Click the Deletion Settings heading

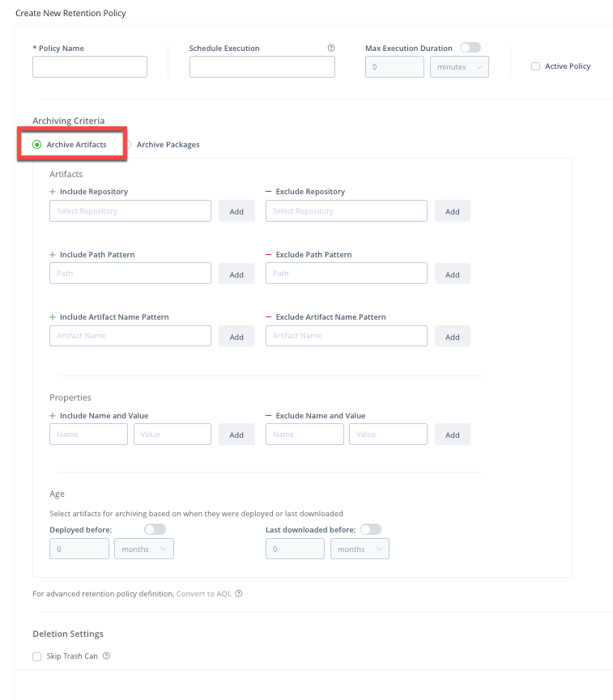(x=68, y=634)
